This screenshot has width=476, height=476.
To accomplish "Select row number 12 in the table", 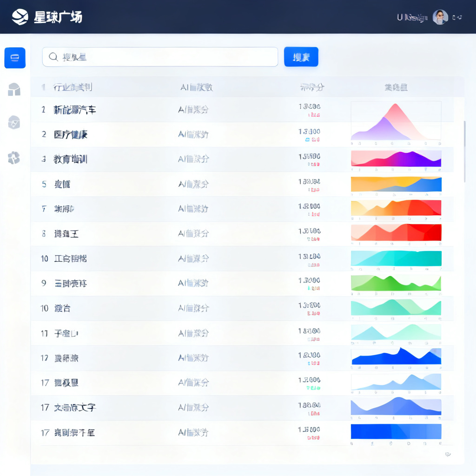I will (x=44, y=358).
